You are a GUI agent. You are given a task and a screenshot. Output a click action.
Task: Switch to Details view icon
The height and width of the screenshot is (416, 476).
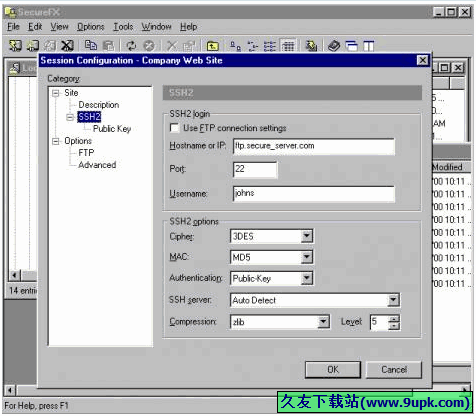click(288, 46)
